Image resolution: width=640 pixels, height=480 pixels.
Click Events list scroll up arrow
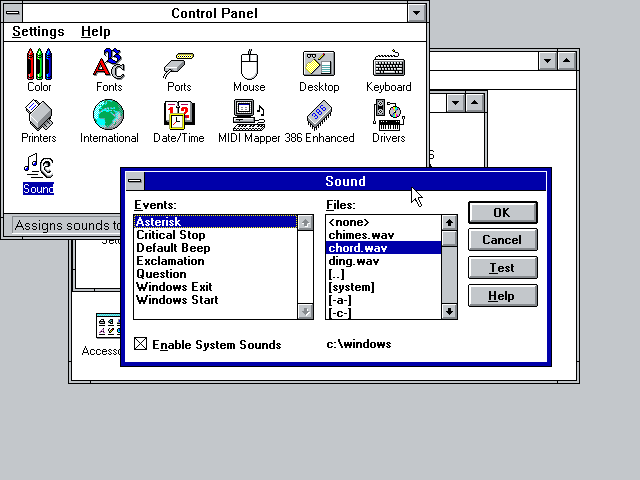(x=305, y=222)
